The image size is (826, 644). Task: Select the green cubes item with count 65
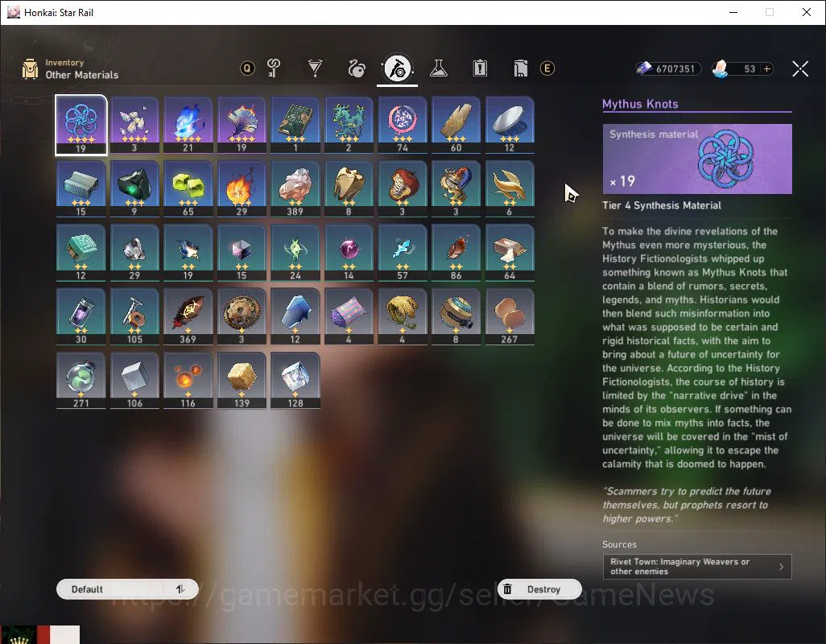coord(188,188)
